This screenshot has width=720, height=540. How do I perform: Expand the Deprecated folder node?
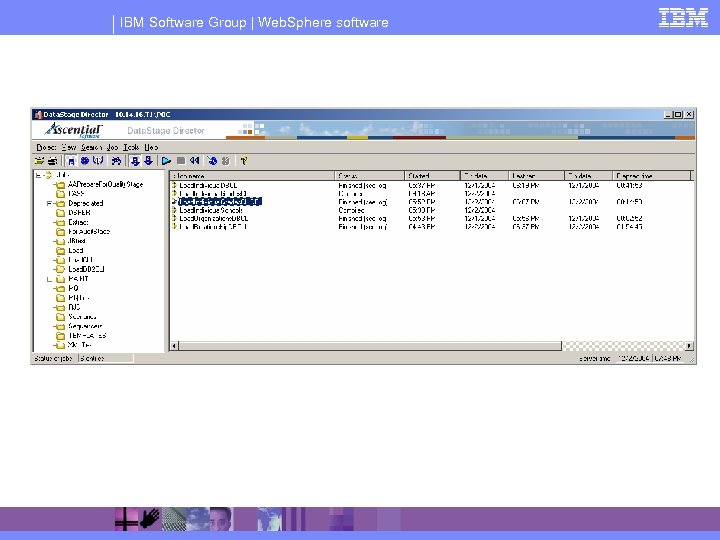click(49, 203)
